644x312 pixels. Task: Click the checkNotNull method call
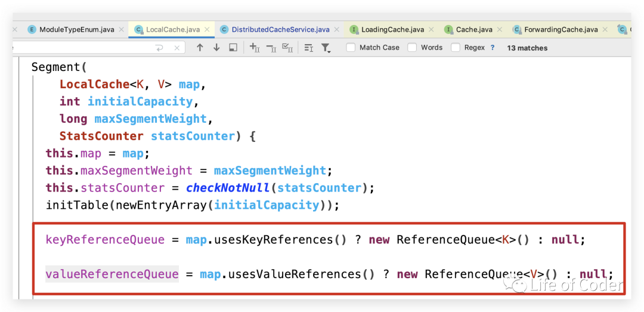pyautogui.click(x=228, y=188)
